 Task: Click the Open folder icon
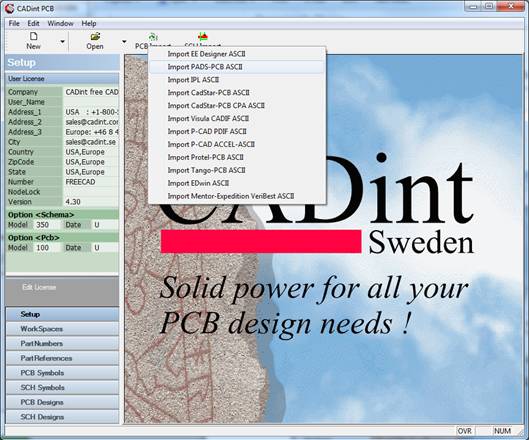coord(95,36)
